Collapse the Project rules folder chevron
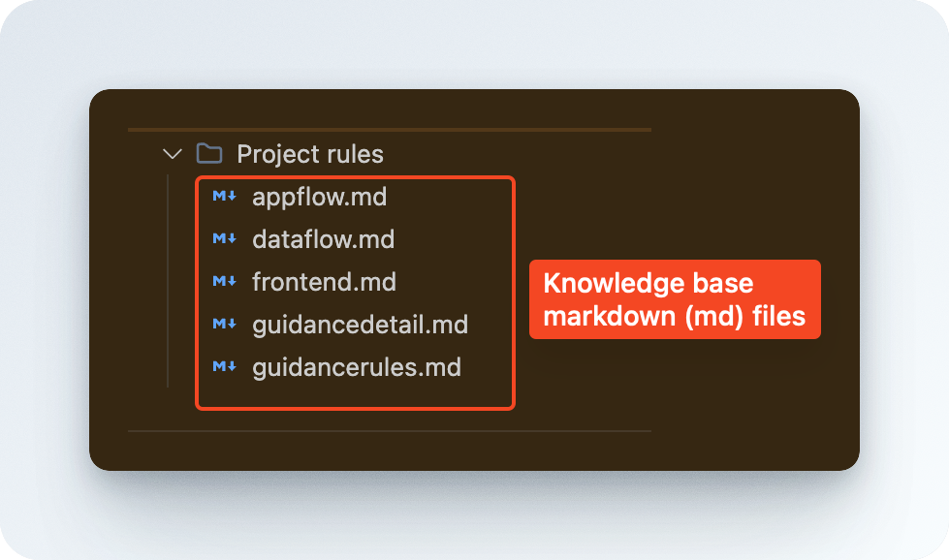 click(x=173, y=154)
